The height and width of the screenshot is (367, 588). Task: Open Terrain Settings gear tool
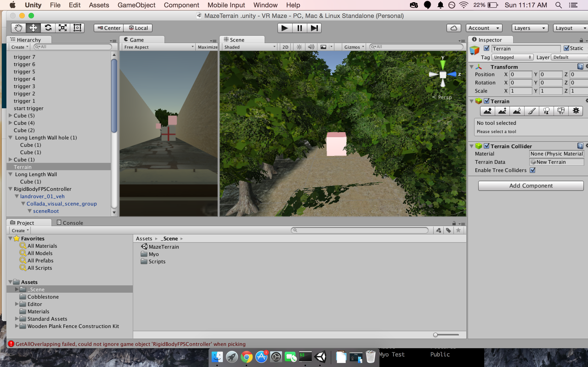(576, 111)
